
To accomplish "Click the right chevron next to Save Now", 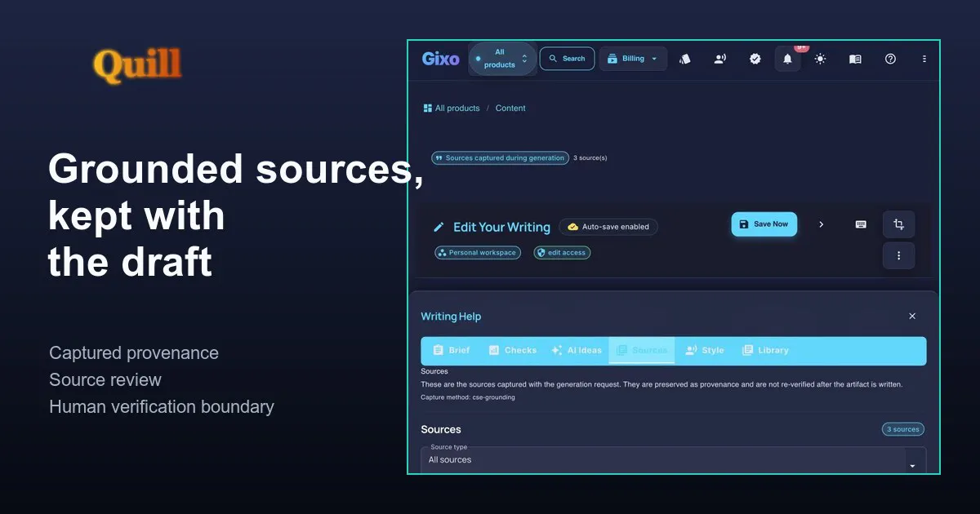I will (822, 224).
